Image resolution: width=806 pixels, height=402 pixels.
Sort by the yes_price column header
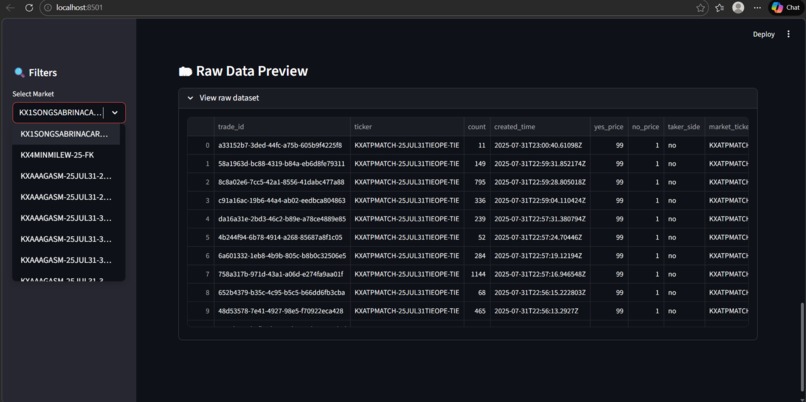(609, 126)
